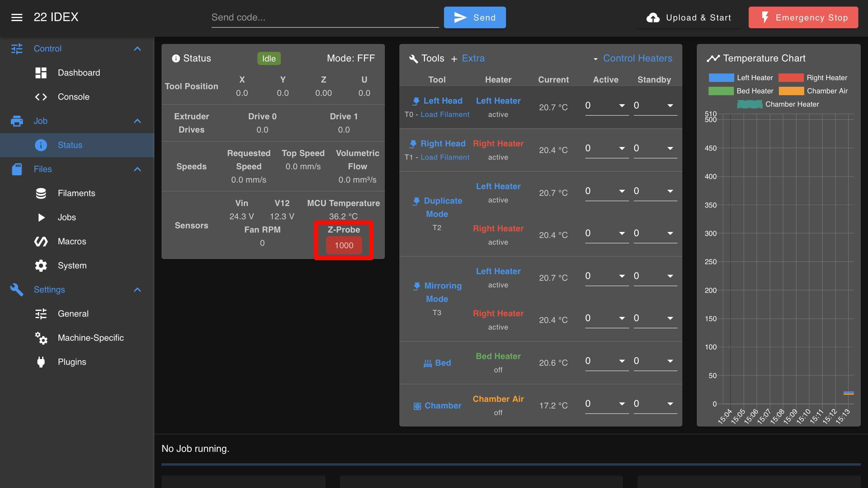Click the Filaments spool icon
This screenshot has width=868, height=488.
tap(41, 193)
